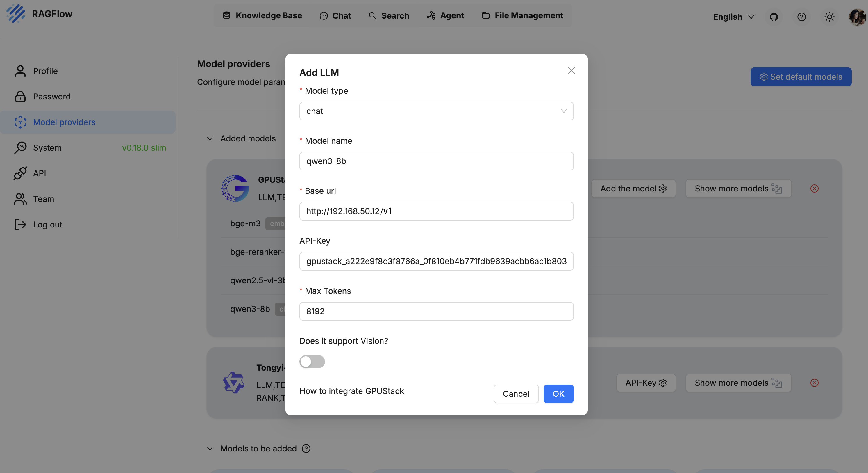Collapse the Models to be added section
Screen dimensions: 868x473
210,449
